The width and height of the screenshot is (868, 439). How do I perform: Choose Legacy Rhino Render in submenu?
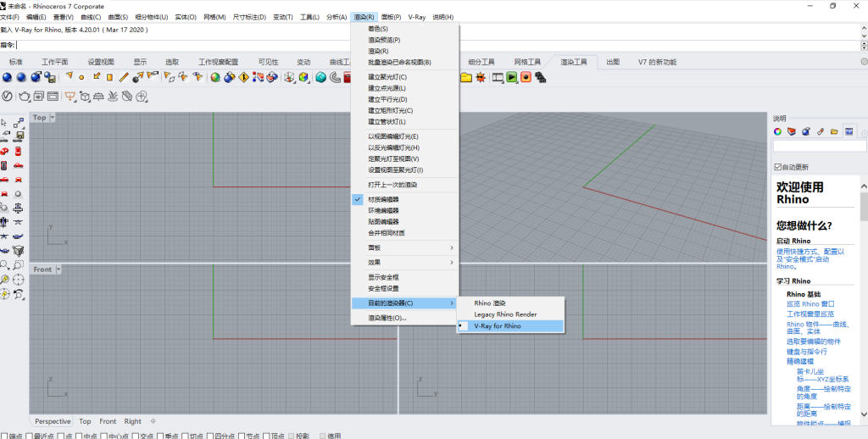click(505, 314)
